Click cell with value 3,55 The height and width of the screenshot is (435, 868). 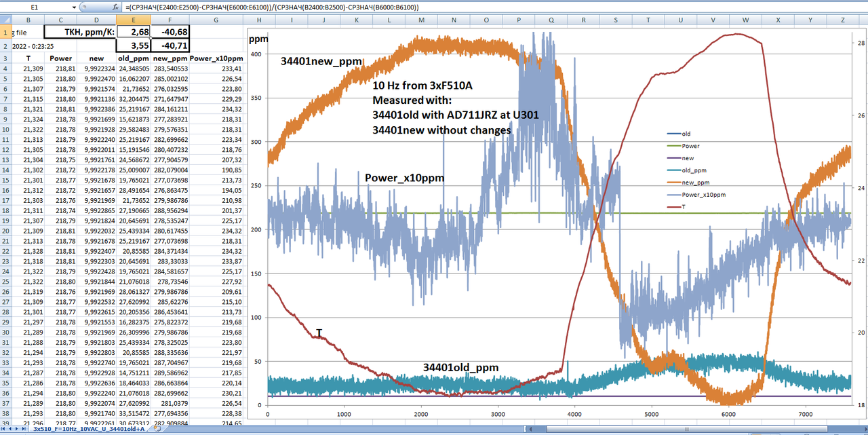pos(133,46)
